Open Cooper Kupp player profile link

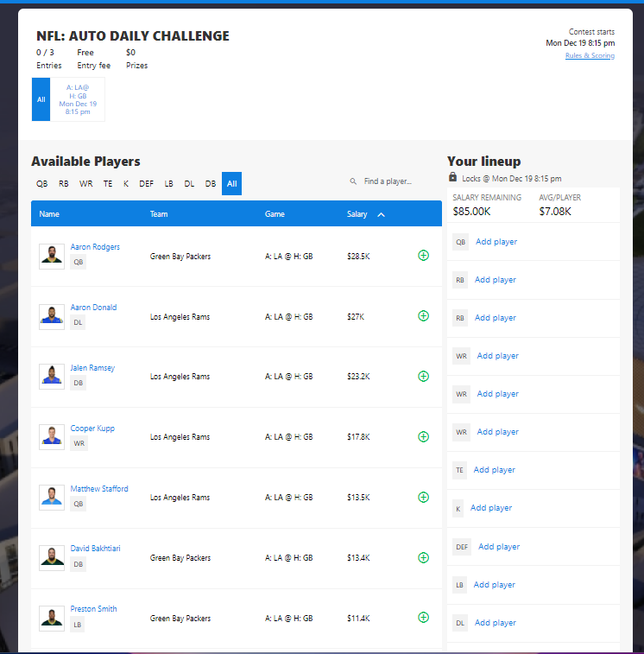point(92,429)
